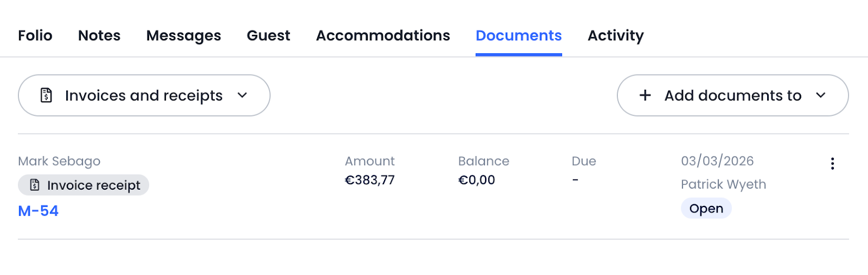Click the Open status badge
The image size is (868, 275).
click(706, 208)
